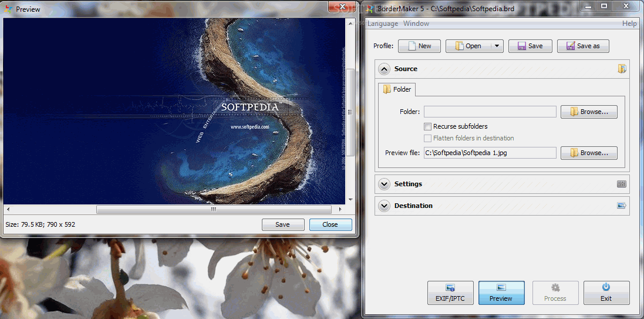Save the preview image in Preview window

(283, 224)
